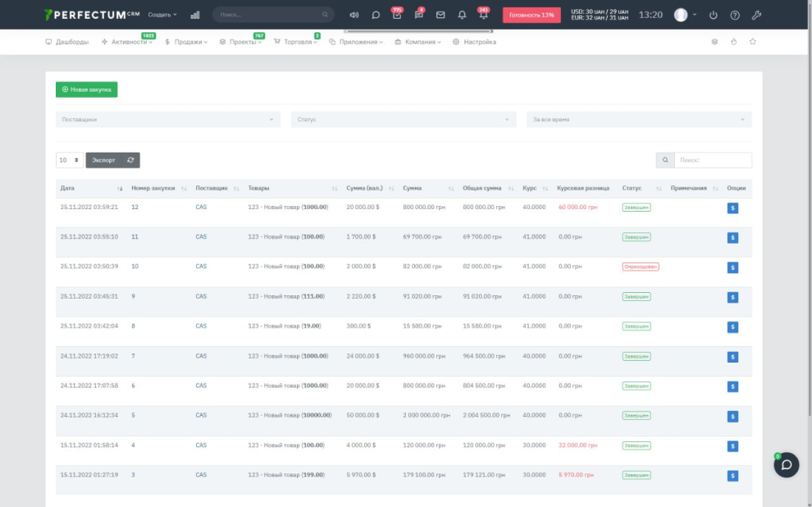Click the refresh table icon next to Экспорт
Viewport: 812px width, 507px height.
(x=130, y=160)
